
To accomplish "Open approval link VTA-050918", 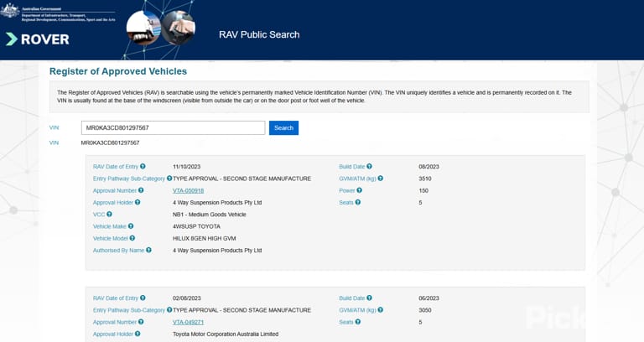I will (188, 190).
